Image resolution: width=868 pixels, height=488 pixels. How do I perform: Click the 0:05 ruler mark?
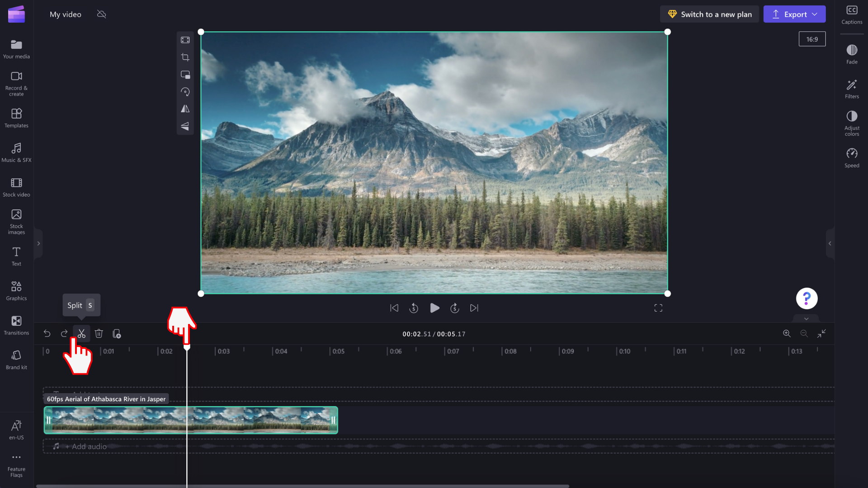click(337, 351)
